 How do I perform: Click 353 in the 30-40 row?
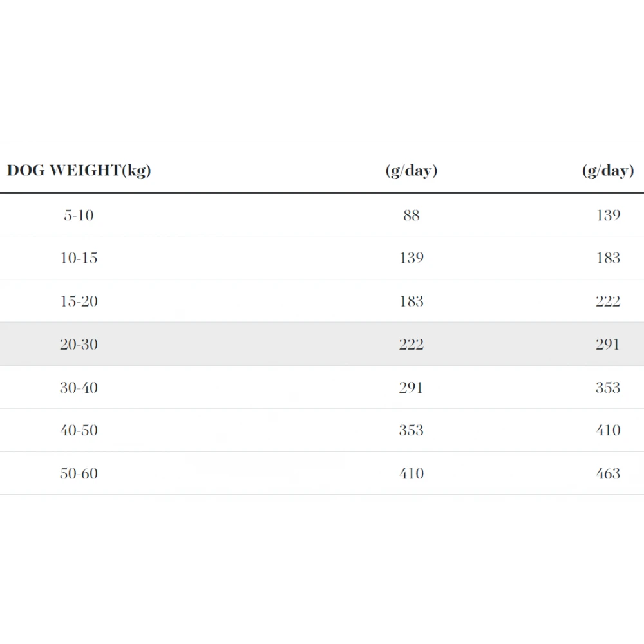pyautogui.click(x=607, y=388)
